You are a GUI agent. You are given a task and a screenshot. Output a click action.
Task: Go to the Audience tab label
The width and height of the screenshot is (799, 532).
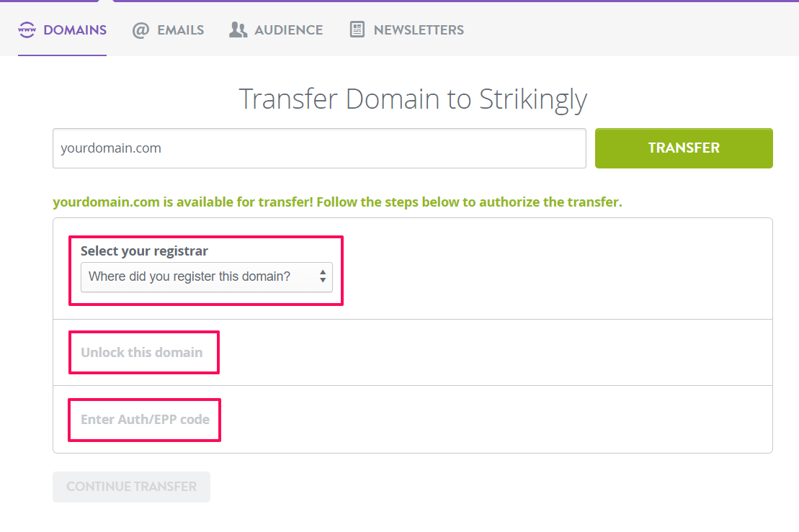[288, 30]
